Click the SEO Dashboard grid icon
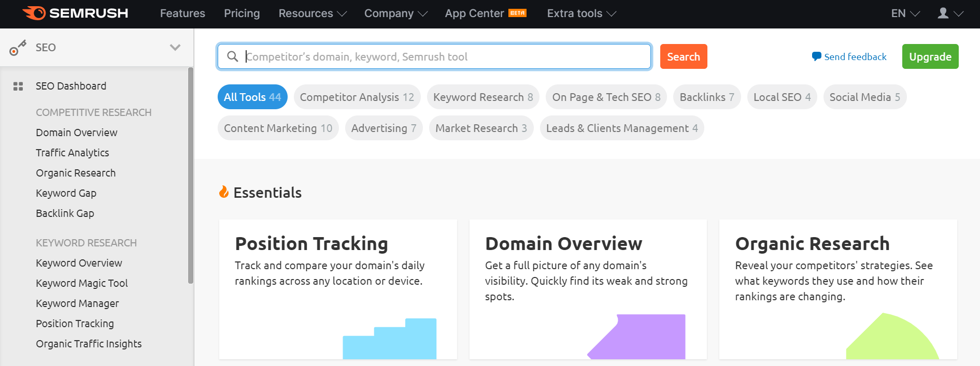Screen dimensions: 980x366 (18, 86)
